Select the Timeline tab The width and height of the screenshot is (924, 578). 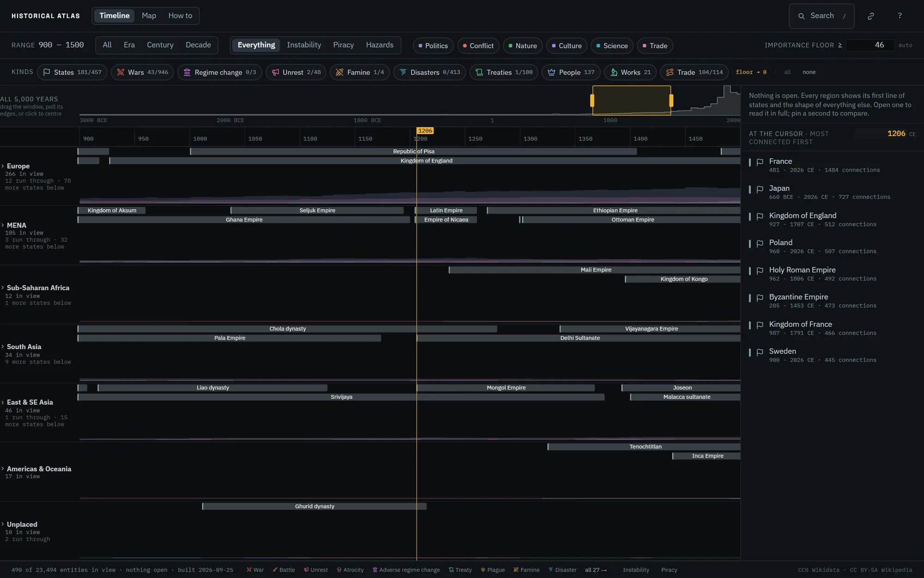(114, 16)
